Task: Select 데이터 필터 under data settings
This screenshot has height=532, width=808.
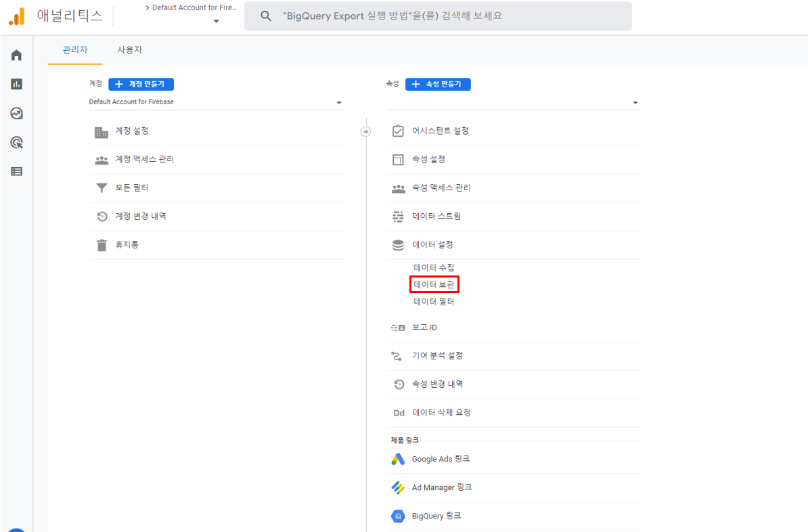Action: tap(434, 302)
